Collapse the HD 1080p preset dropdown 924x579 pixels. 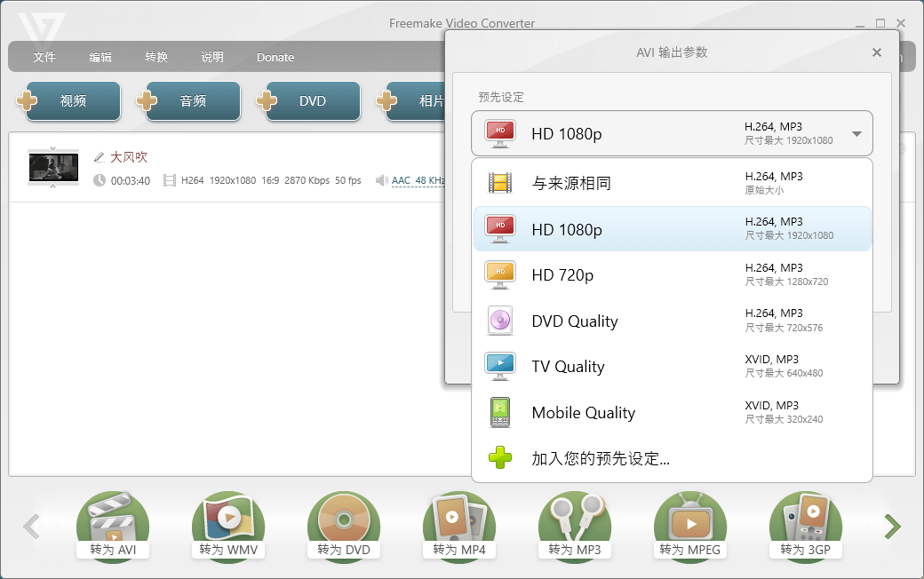672,134
